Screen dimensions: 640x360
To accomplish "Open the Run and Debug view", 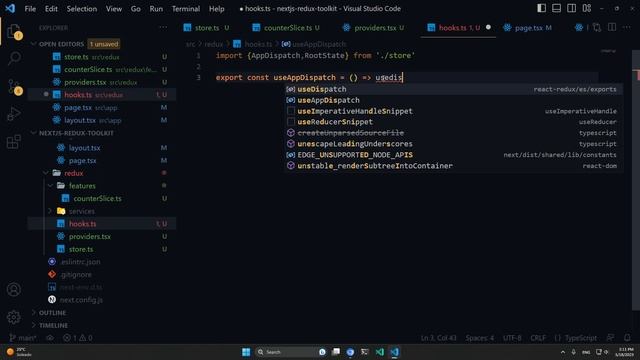I will [x=14, y=114].
